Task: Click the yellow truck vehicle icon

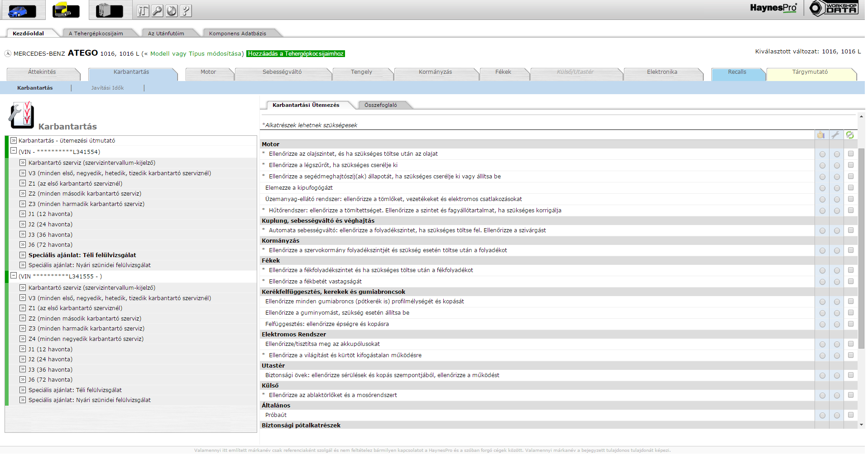Action: point(66,10)
